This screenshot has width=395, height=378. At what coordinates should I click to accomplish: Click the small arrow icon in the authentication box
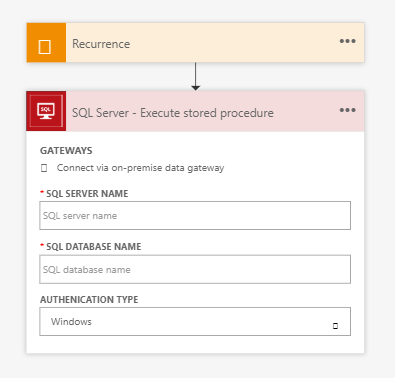click(x=335, y=326)
